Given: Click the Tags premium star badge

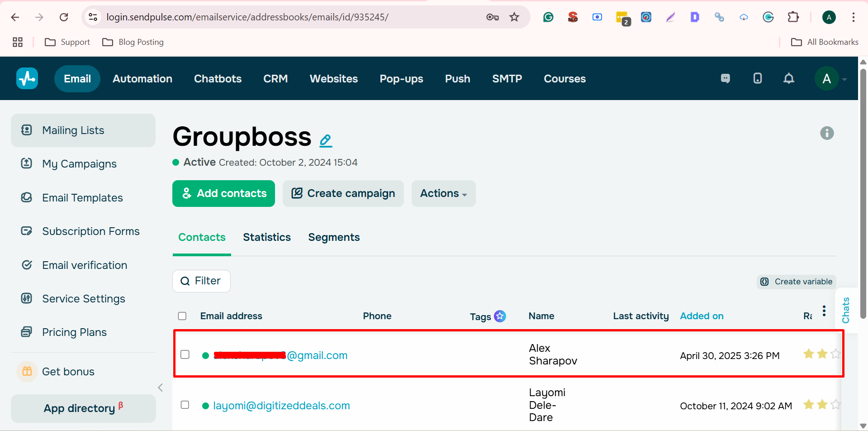Looking at the screenshot, I should tap(500, 316).
